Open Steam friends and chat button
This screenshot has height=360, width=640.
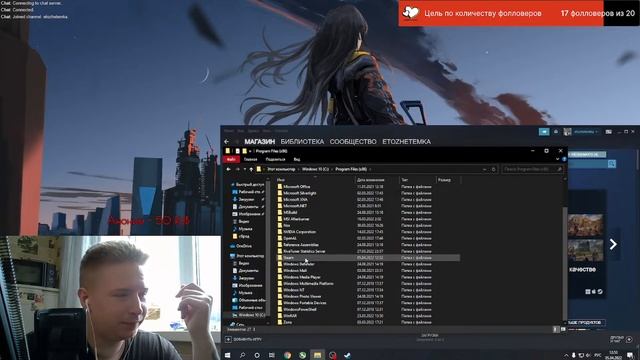tap(621, 339)
